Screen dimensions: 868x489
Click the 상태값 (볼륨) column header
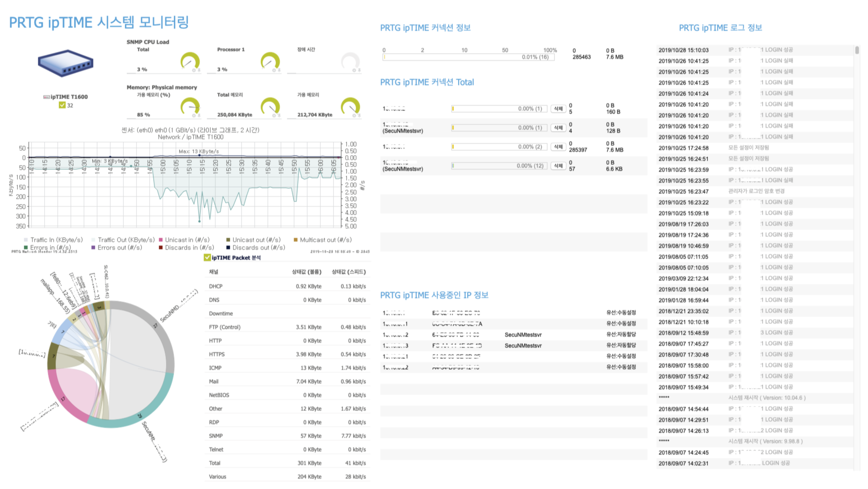point(307,272)
